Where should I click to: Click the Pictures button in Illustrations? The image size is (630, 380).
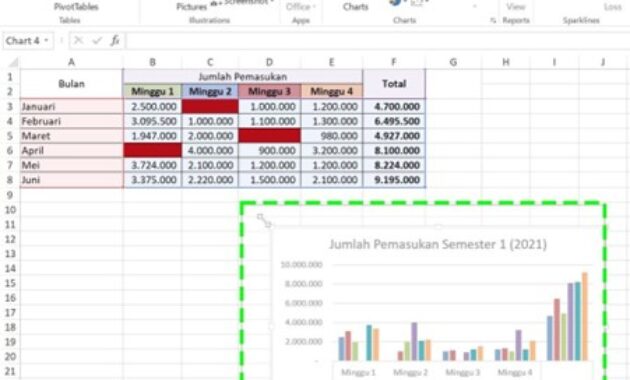pyautogui.click(x=191, y=6)
